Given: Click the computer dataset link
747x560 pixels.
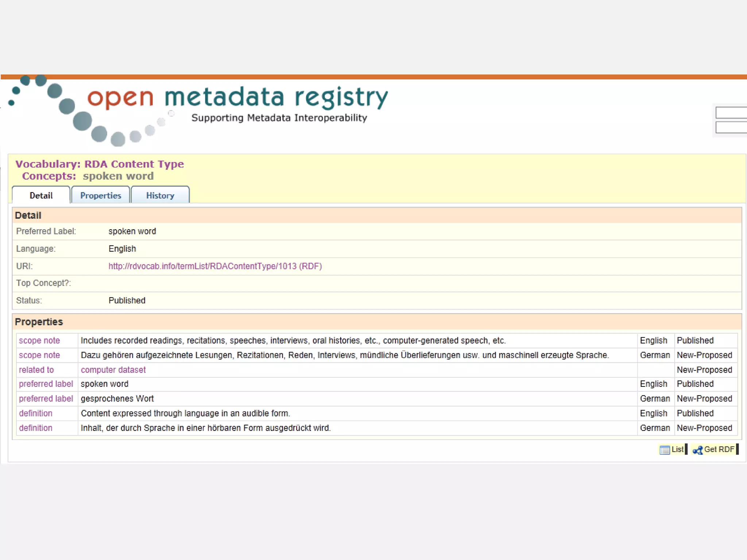Looking at the screenshot, I should [x=113, y=370].
